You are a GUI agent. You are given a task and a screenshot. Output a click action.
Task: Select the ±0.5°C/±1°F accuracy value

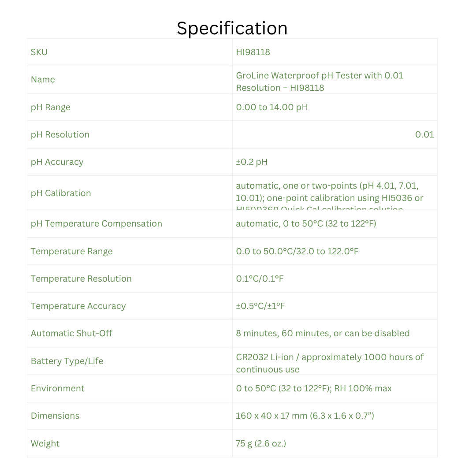pos(260,306)
